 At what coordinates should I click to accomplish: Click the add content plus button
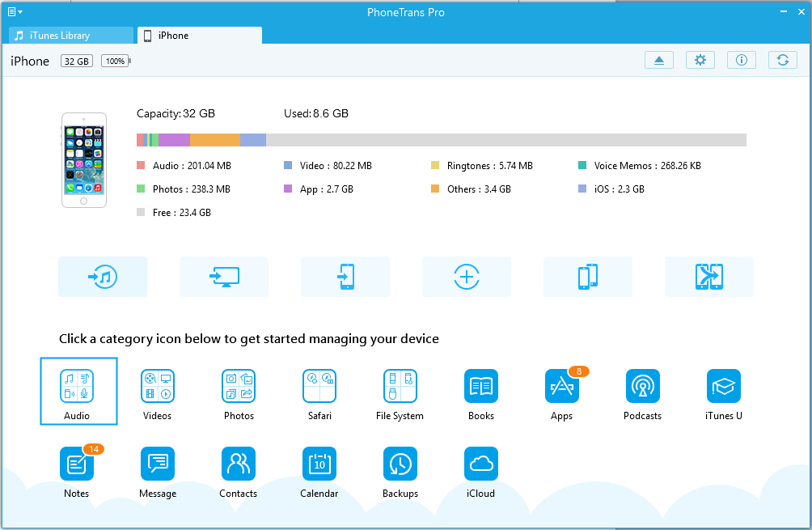[x=467, y=277]
